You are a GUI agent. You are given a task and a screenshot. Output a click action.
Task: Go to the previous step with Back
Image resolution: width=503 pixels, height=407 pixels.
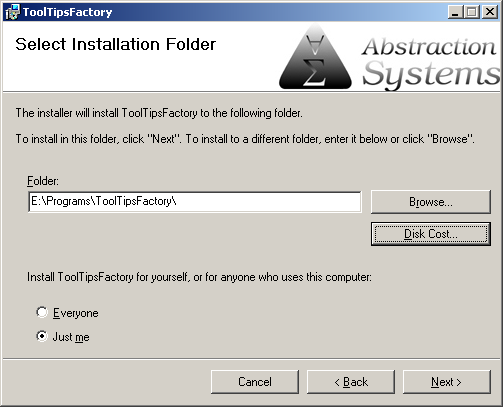pos(351,382)
